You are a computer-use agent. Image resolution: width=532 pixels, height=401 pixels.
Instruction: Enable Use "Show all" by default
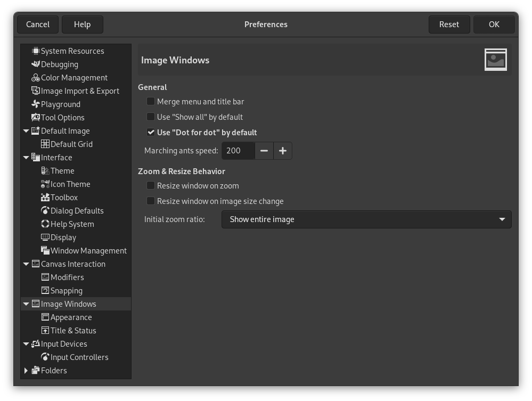pyautogui.click(x=151, y=117)
